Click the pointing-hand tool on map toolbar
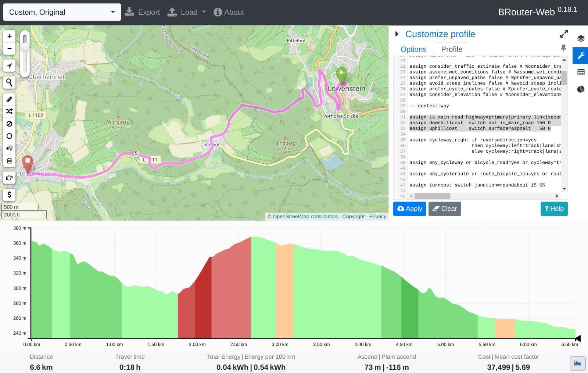 tap(10, 178)
